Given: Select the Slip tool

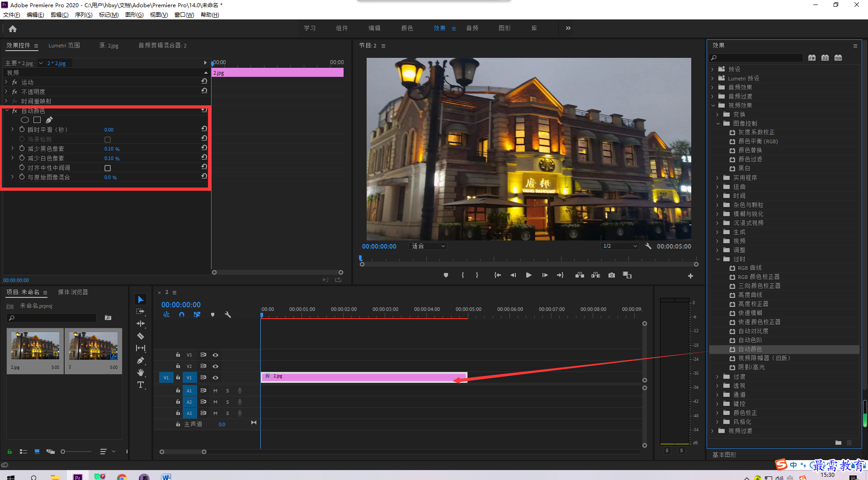Looking at the screenshot, I should [141, 348].
